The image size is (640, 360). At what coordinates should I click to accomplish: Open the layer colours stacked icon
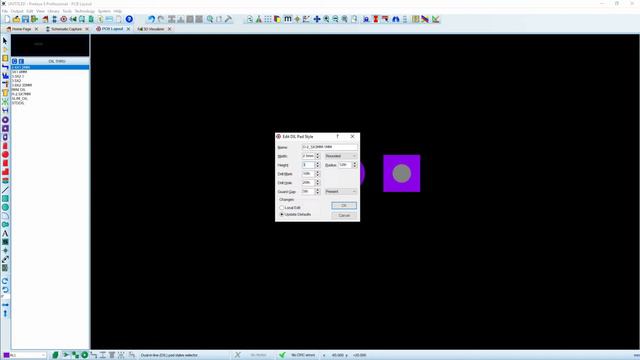coord(278,19)
